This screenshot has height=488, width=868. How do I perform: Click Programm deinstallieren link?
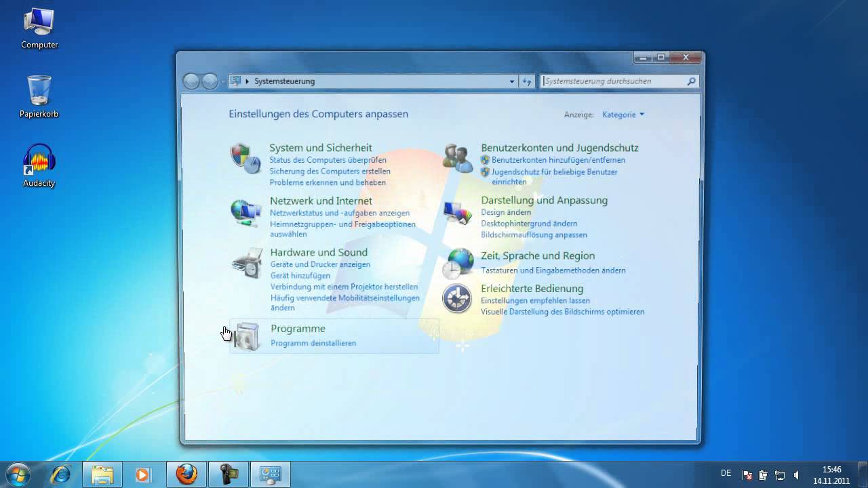(x=313, y=343)
